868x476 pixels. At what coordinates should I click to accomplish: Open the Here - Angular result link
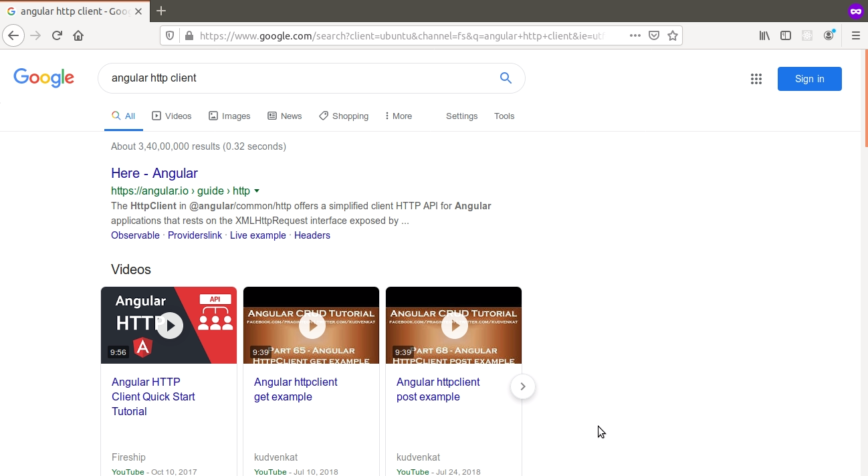[x=154, y=173]
